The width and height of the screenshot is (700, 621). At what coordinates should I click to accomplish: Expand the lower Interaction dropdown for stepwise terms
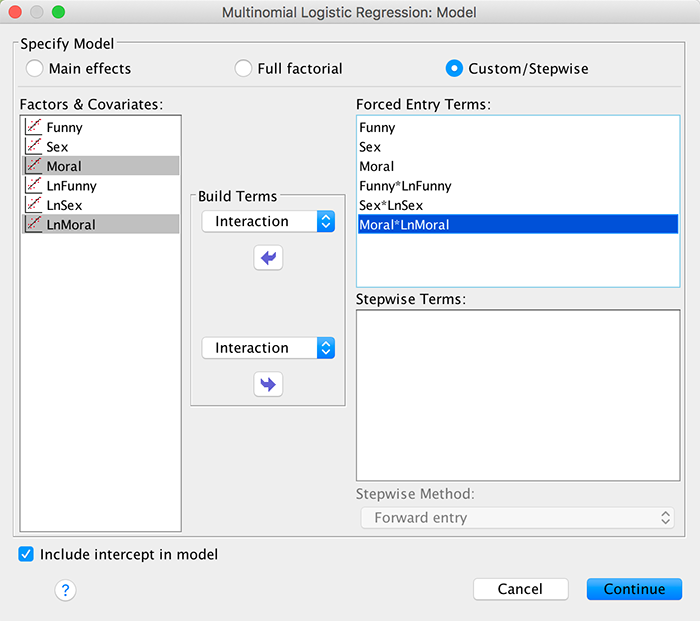268,348
